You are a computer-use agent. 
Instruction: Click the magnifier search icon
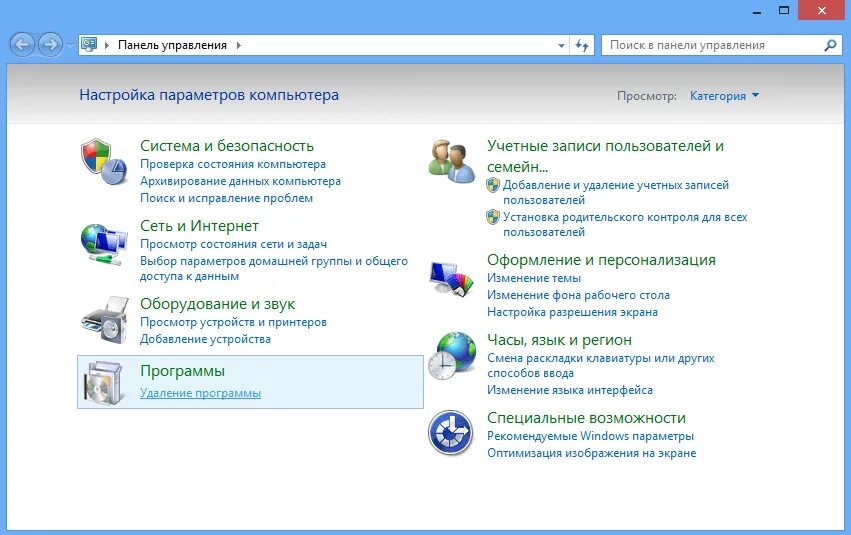(x=830, y=45)
